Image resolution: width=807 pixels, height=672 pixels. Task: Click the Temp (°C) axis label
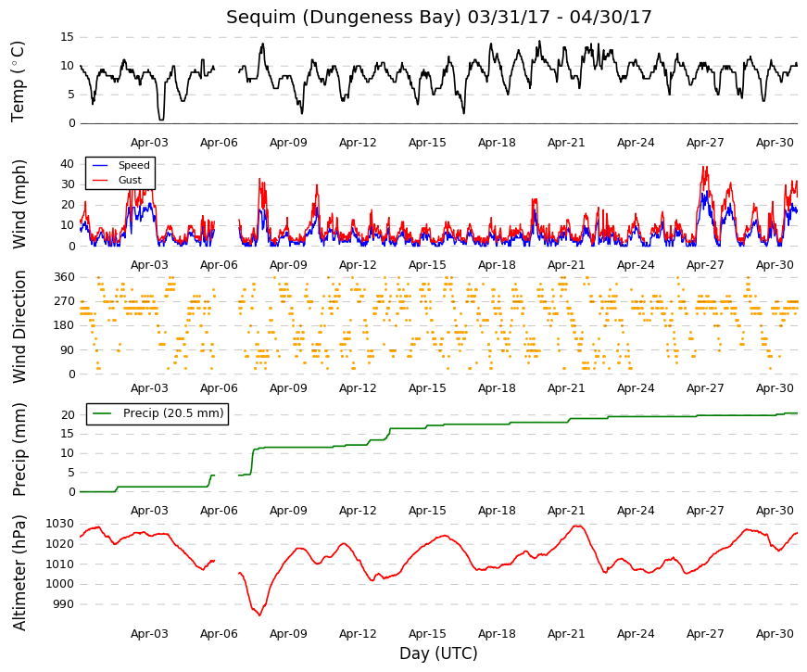point(18,82)
